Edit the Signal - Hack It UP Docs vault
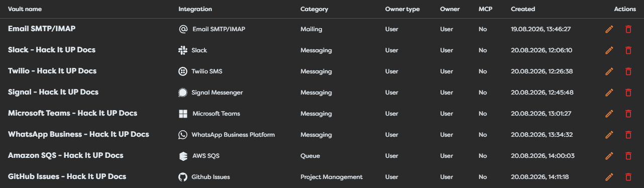The image size is (644, 188). 609,92
